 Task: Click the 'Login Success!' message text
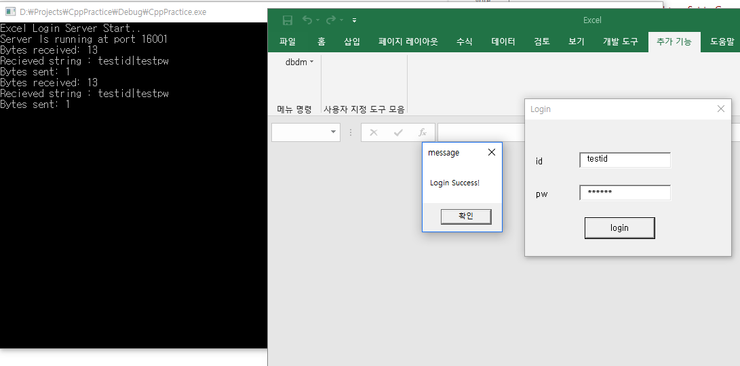tap(454, 183)
